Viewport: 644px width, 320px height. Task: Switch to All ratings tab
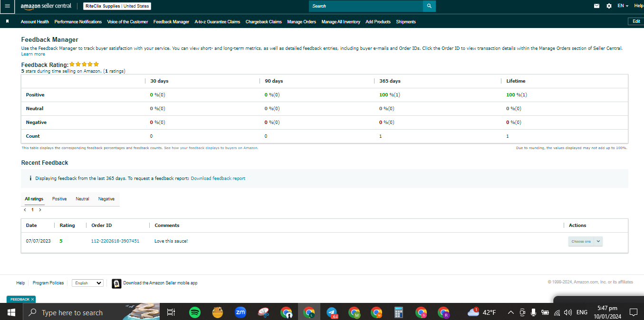(34, 199)
